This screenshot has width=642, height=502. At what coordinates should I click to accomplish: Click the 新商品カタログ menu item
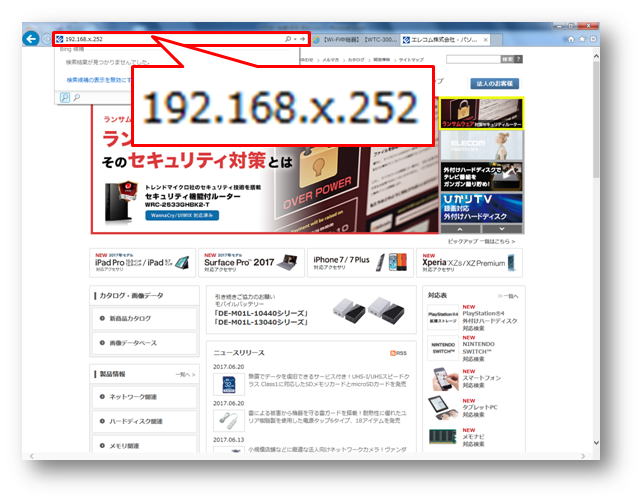pyautogui.click(x=143, y=319)
